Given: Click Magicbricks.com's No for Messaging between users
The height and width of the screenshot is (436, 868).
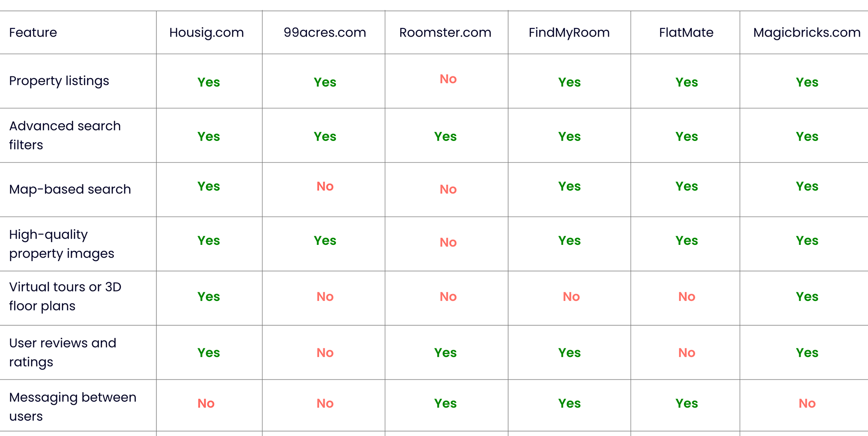Looking at the screenshot, I should click(x=807, y=403).
